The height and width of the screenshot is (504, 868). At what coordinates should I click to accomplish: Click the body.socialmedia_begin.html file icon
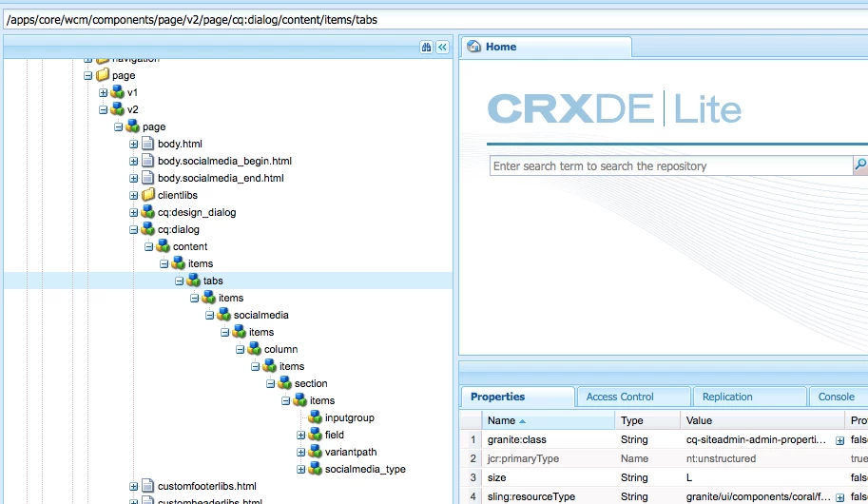(x=147, y=161)
